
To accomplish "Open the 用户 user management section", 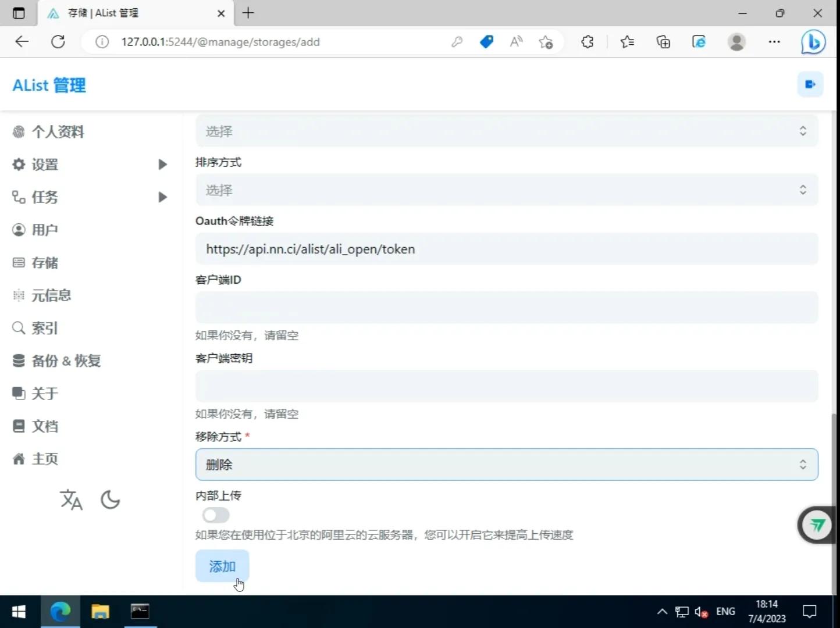I will (45, 230).
